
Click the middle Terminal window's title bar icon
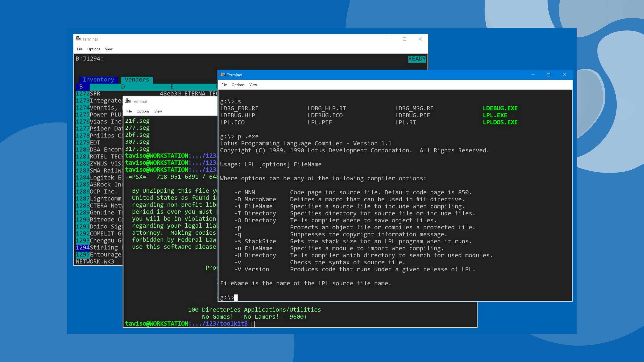[128, 101]
